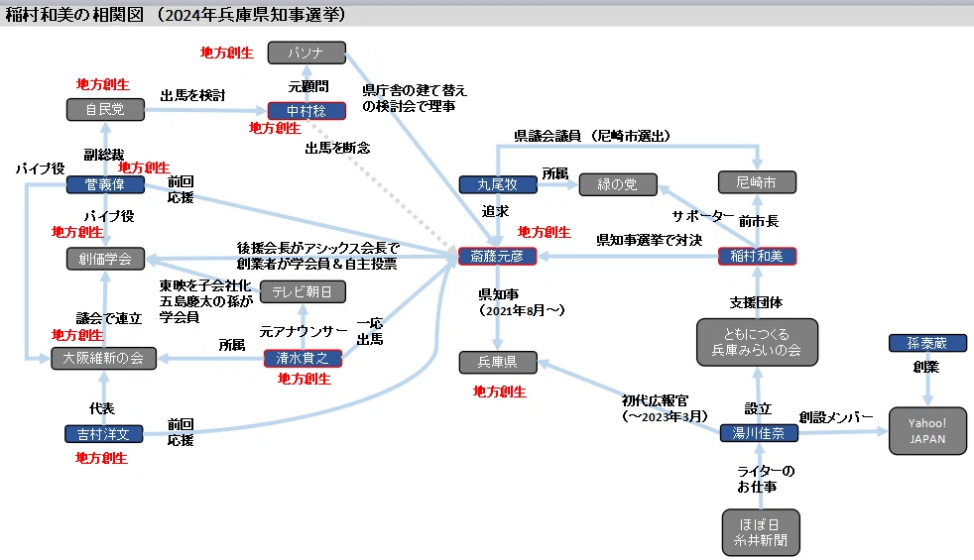Click the label ライターのお仕事

coord(765,479)
